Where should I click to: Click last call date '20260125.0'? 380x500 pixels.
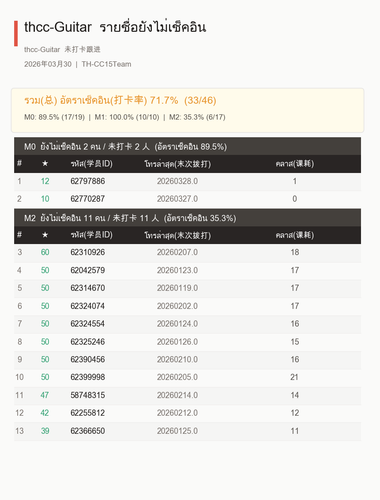tap(177, 431)
